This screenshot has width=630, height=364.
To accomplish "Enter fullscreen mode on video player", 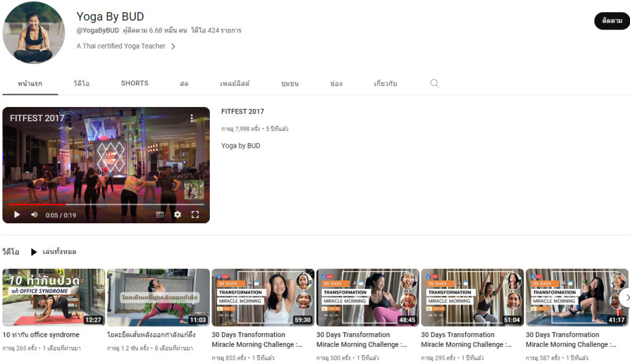I will pos(195,215).
